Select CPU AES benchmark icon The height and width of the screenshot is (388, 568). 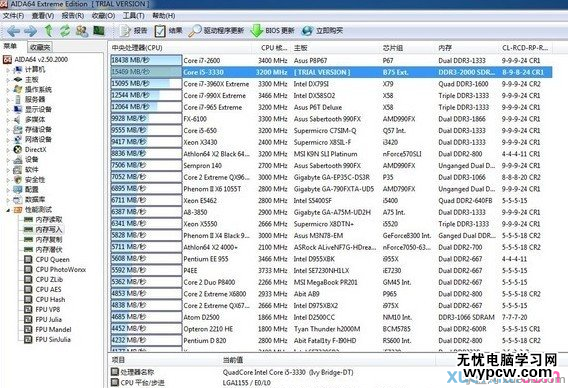28,289
